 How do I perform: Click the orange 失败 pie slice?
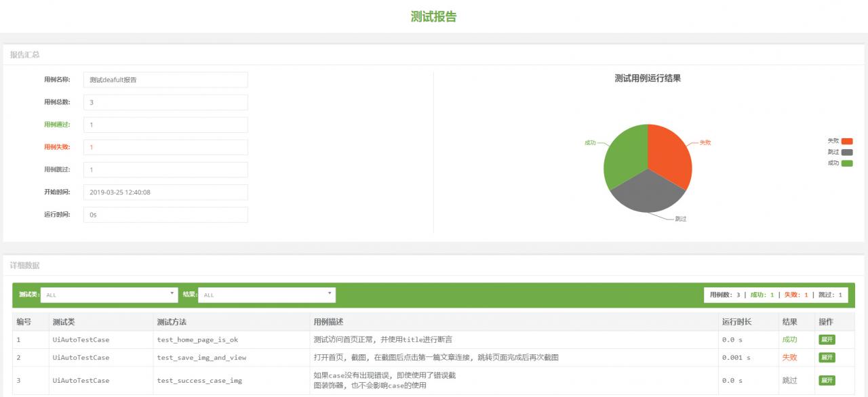670,154
